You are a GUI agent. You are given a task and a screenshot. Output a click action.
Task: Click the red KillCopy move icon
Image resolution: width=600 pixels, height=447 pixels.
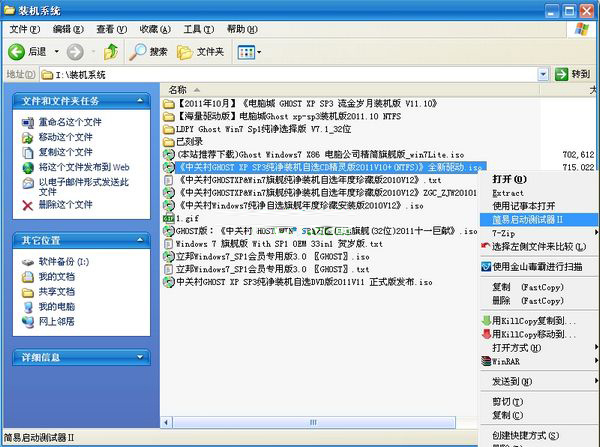486,334
